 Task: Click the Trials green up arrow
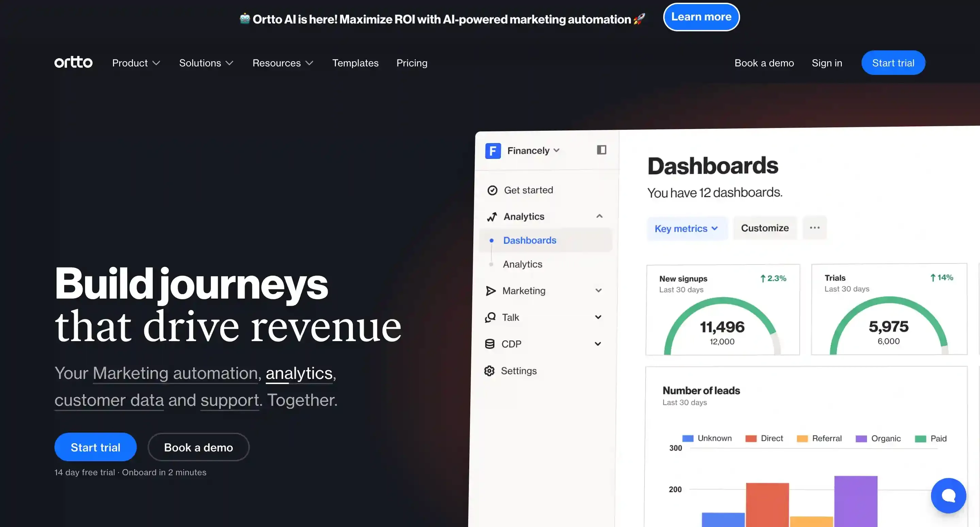932,278
